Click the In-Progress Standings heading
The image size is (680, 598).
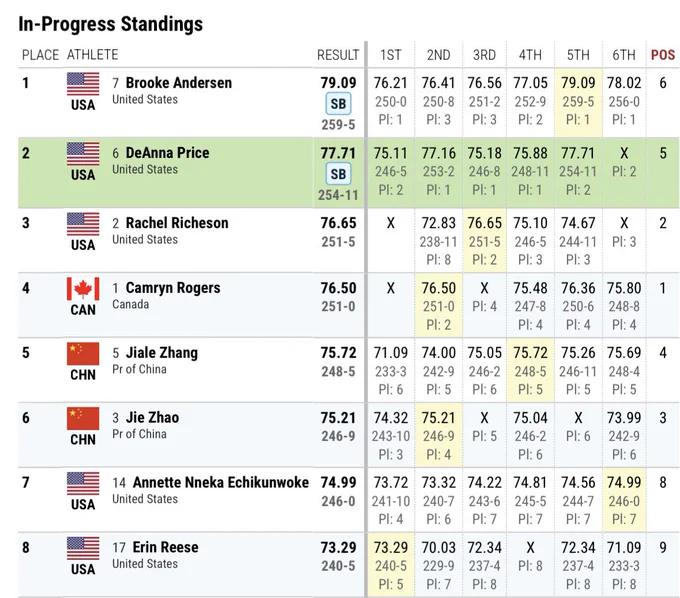click(111, 24)
